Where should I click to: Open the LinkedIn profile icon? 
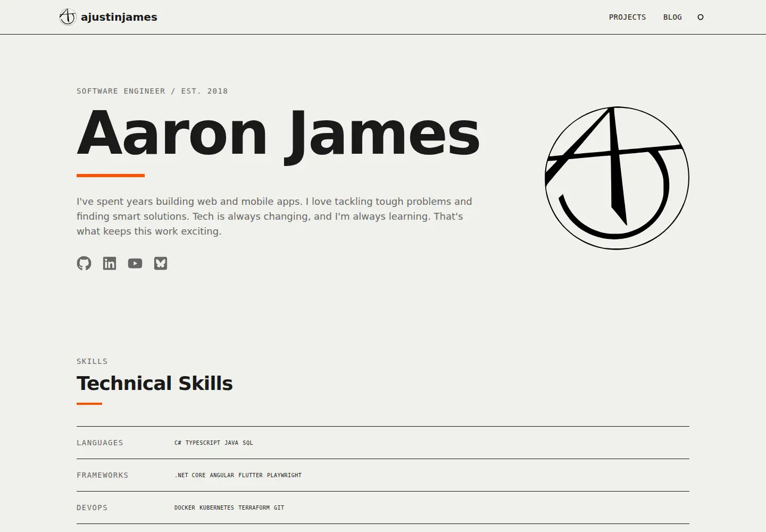point(110,263)
